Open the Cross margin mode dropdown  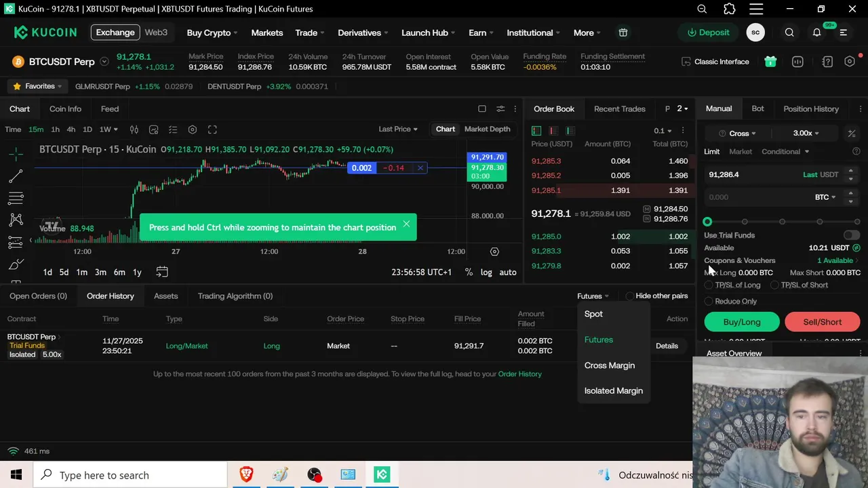pyautogui.click(x=742, y=134)
